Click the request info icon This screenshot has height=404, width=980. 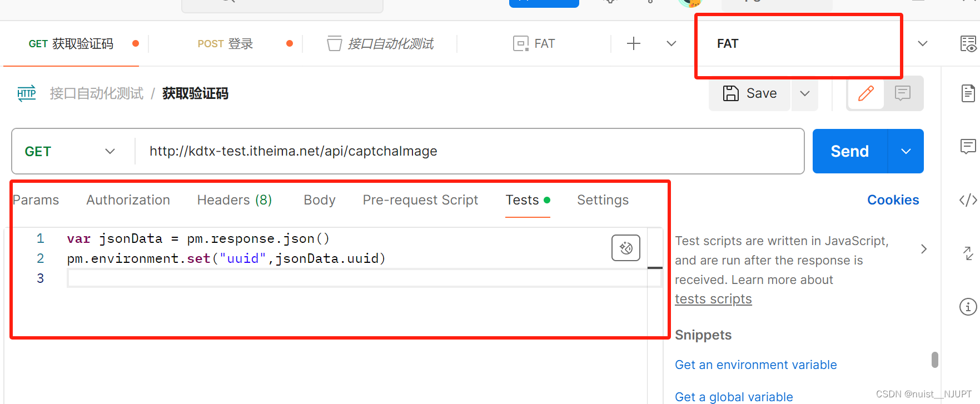click(x=968, y=306)
